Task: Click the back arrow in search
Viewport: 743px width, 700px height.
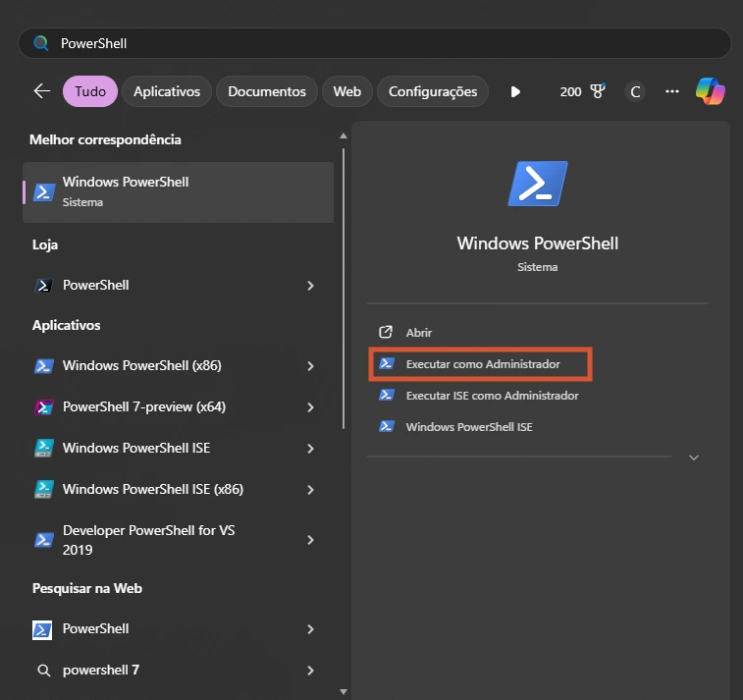Action: point(41,91)
